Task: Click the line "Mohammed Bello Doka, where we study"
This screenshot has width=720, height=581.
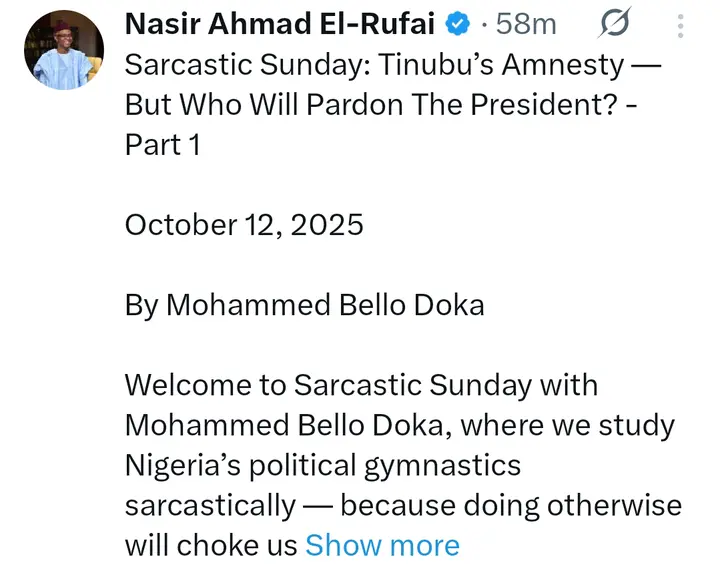Action: pyautogui.click(x=399, y=425)
